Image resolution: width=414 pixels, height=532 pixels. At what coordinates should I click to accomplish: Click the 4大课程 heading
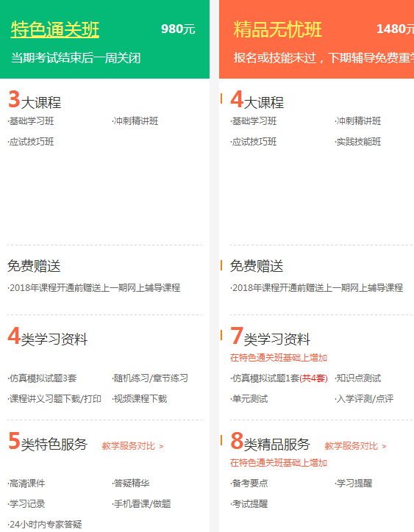[257, 100]
